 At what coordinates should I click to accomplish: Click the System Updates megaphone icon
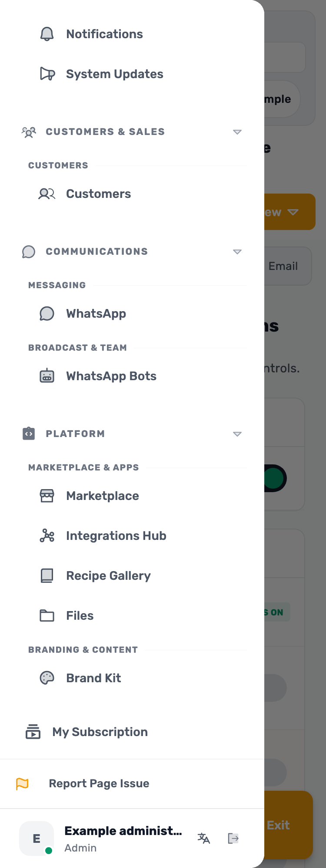(x=47, y=74)
